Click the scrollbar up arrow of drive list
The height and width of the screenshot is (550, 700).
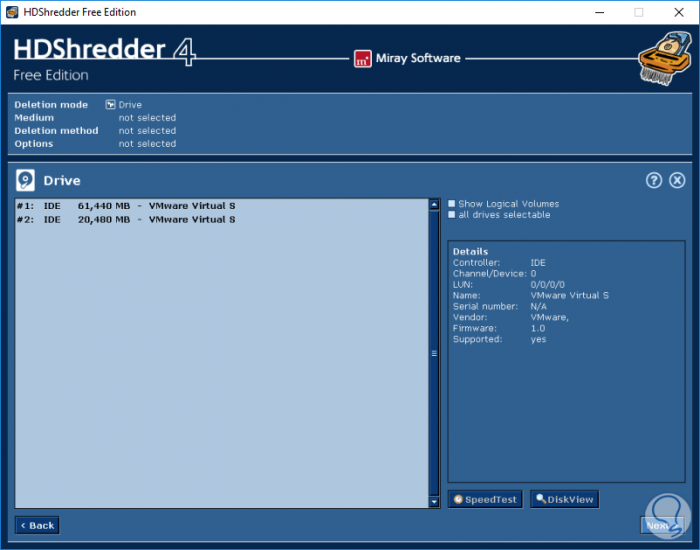tap(434, 204)
